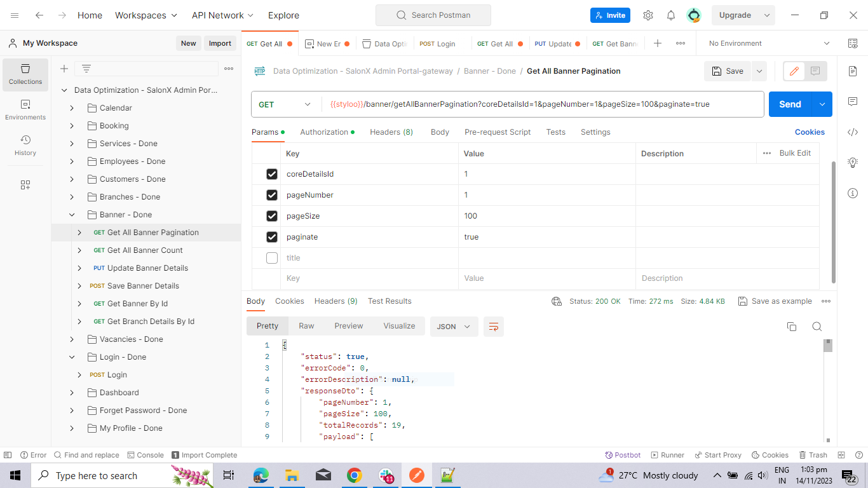Click the Search Postman field
This screenshot has height=488, width=868.
click(x=433, y=15)
